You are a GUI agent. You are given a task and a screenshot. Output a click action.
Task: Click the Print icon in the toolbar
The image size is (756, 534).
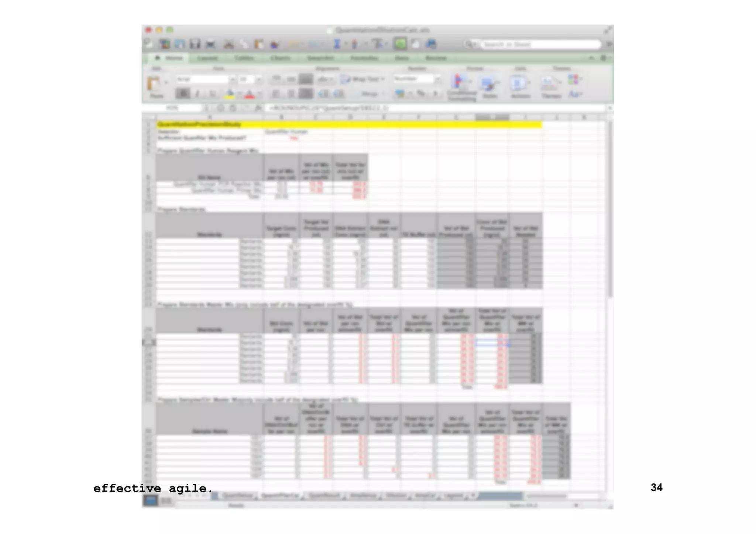pyautogui.click(x=210, y=45)
